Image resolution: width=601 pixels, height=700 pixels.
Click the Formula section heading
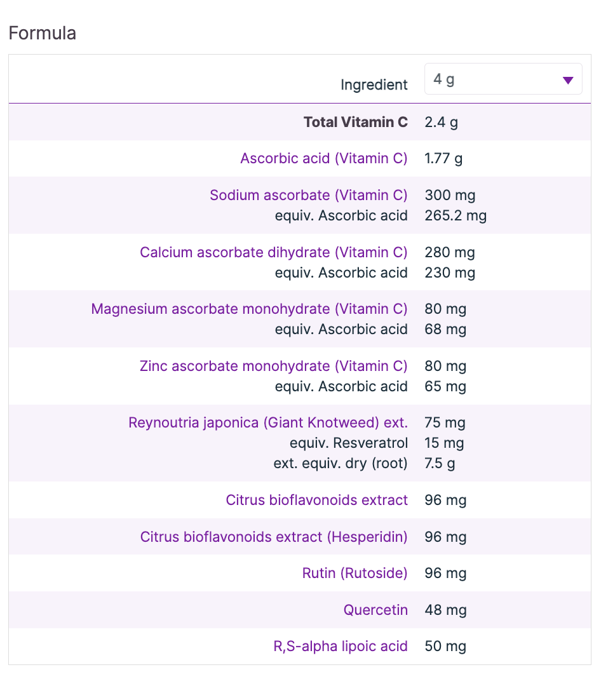[x=43, y=33]
